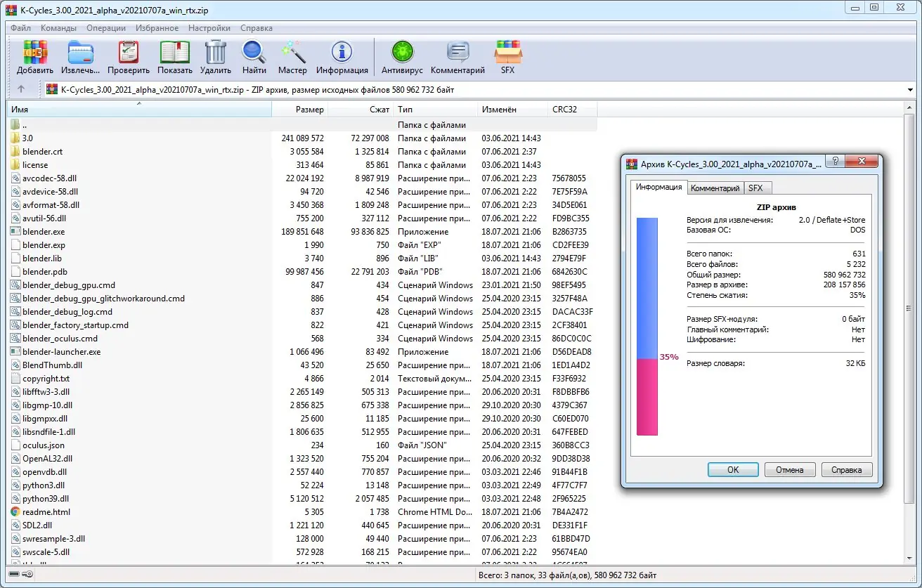922x588 pixels.
Task: Click the folder icon of the 3.0 row
Action: click(x=15, y=138)
